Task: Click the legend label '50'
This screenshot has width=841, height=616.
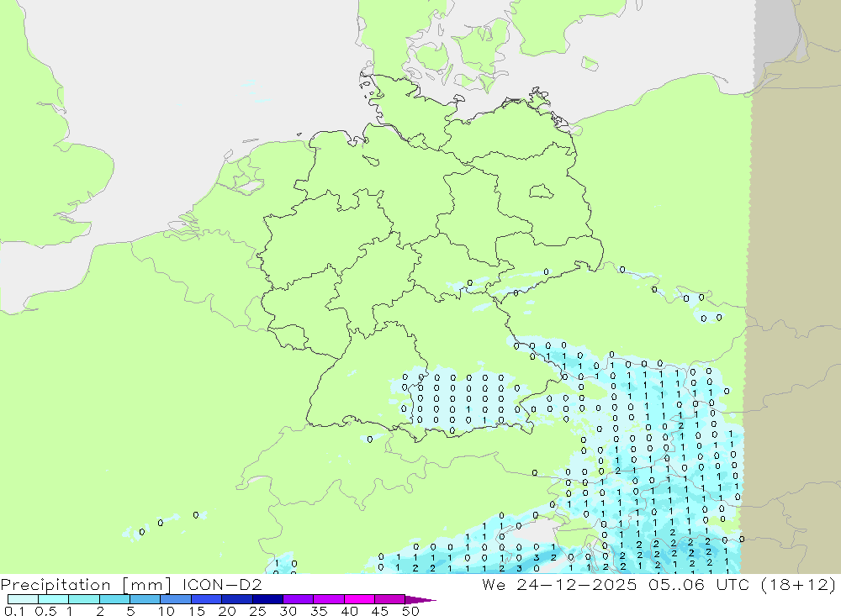Action: 410,611
